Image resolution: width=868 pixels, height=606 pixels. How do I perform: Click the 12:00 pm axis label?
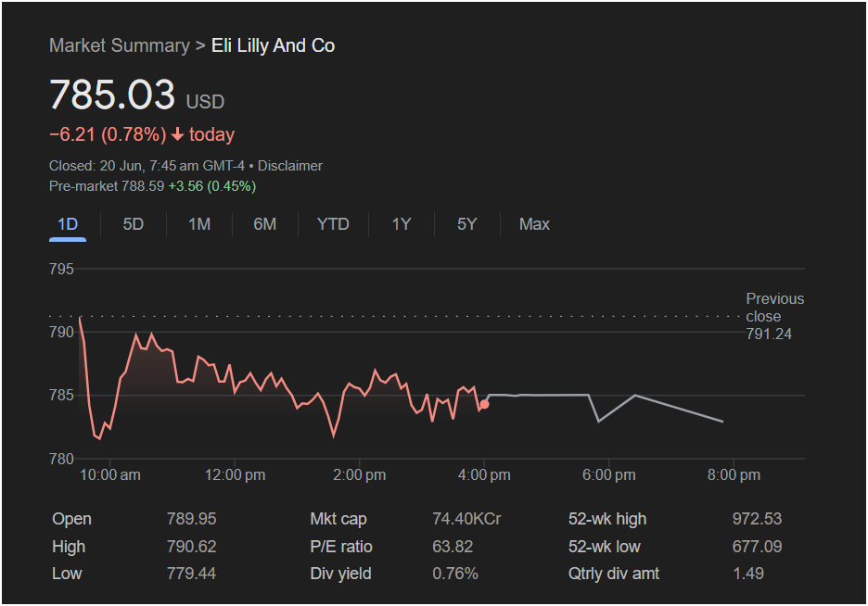[x=236, y=475]
